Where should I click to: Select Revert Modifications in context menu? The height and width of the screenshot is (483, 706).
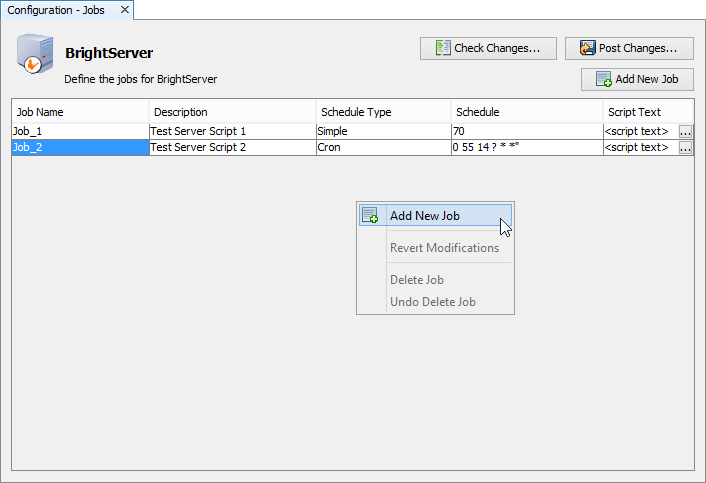click(443, 248)
